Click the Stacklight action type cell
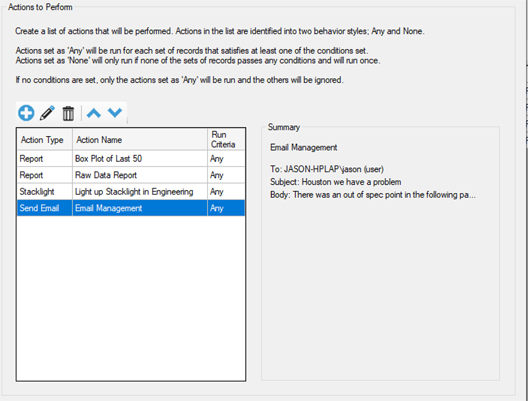The image size is (528, 401). pyautogui.click(x=44, y=192)
